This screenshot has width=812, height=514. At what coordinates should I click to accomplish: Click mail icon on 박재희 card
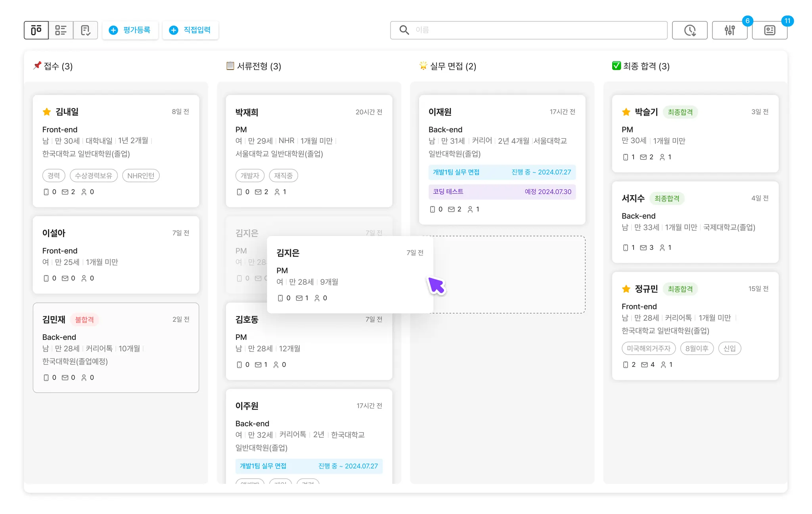[258, 192]
